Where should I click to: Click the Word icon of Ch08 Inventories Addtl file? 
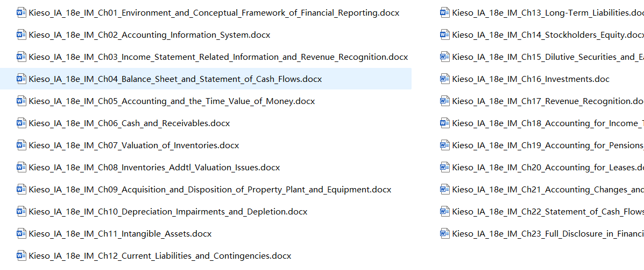(x=22, y=168)
